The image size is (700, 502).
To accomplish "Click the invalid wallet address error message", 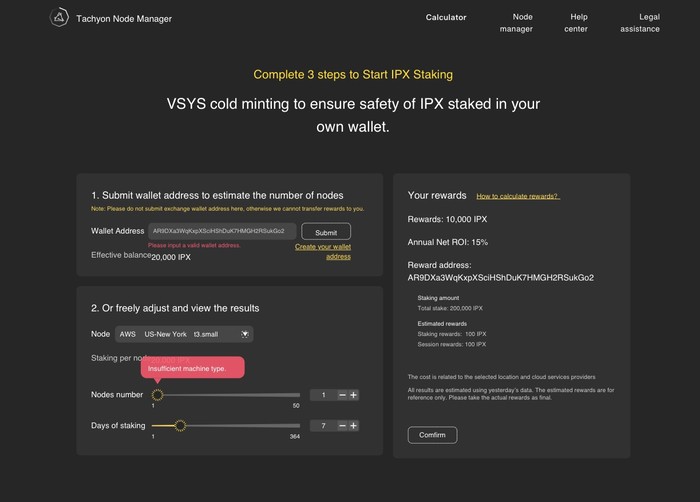I will (x=194, y=245).
